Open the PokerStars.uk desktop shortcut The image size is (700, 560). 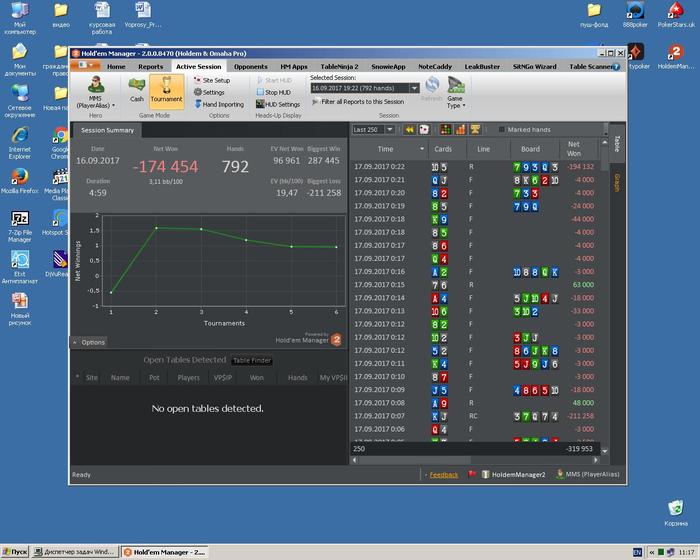[676, 15]
